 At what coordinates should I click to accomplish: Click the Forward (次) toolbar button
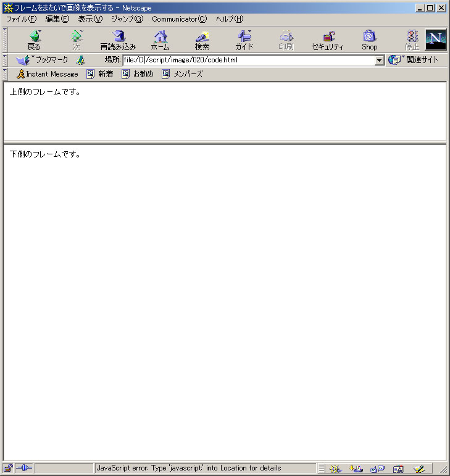tap(77, 40)
